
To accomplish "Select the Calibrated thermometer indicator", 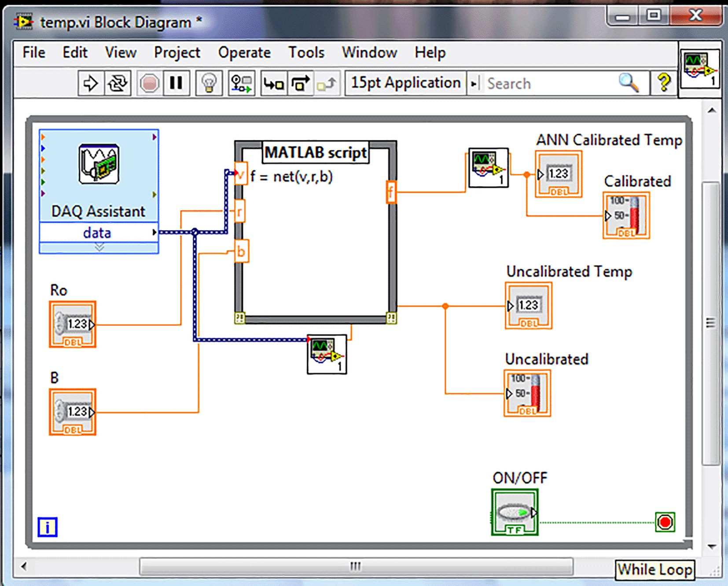I will point(626,216).
